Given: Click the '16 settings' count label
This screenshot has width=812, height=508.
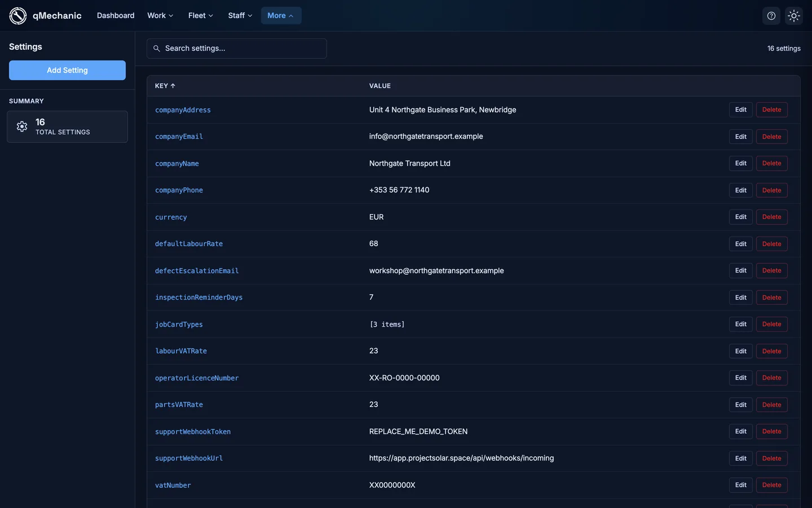Looking at the screenshot, I should [784, 49].
